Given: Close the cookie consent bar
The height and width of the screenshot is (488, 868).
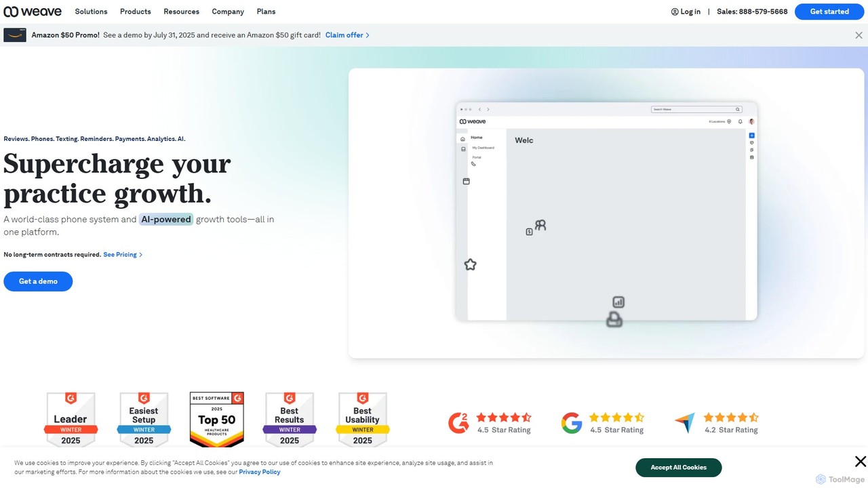Looking at the screenshot, I should point(861,462).
